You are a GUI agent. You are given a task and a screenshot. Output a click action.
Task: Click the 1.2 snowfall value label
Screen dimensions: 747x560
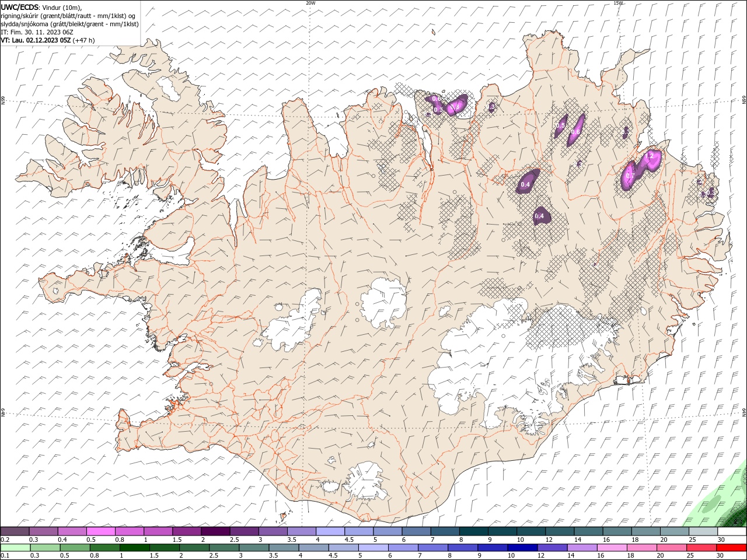pyautogui.click(x=649, y=156)
